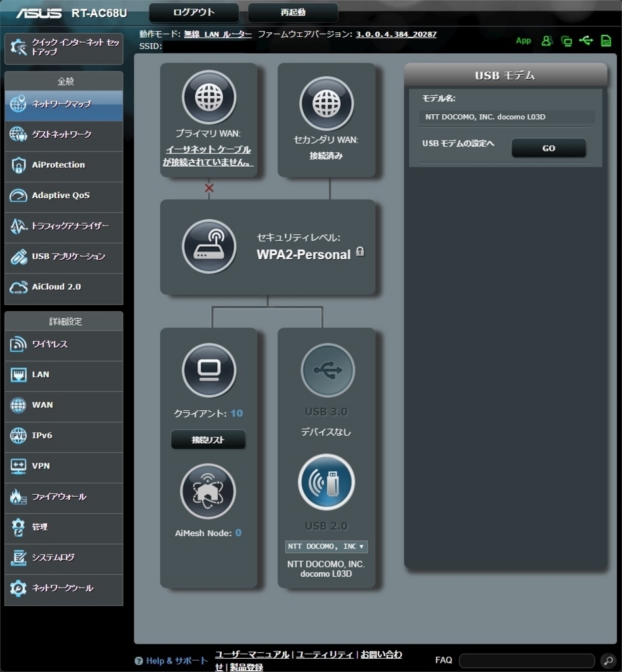This screenshot has height=672, width=622.
Task: Open AiCloud 2.0 page
Action: pos(64,287)
